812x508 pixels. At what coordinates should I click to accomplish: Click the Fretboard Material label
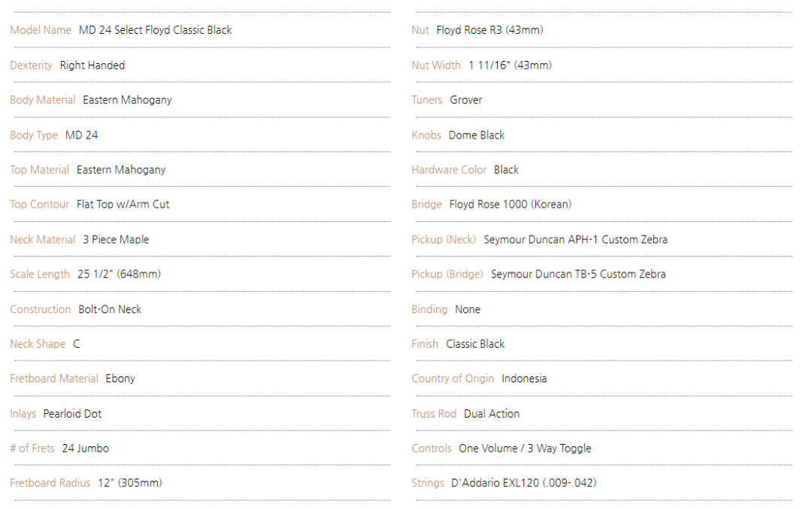coord(54,379)
